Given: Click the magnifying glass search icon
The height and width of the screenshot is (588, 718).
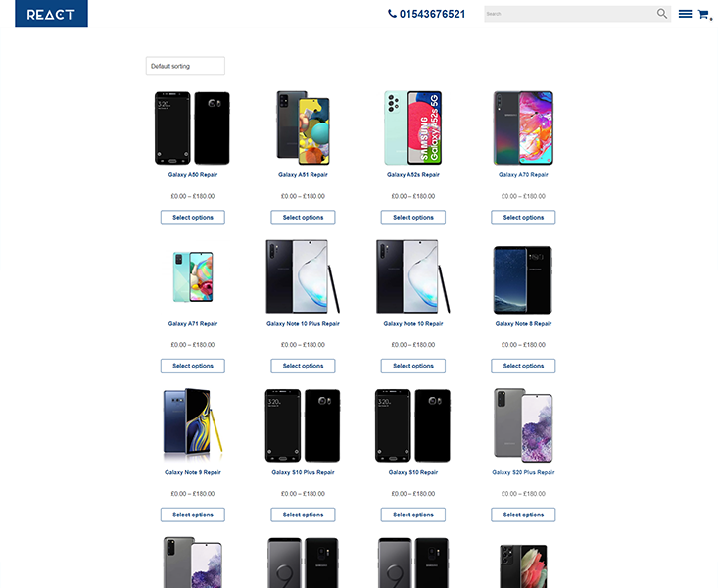Looking at the screenshot, I should [662, 14].
